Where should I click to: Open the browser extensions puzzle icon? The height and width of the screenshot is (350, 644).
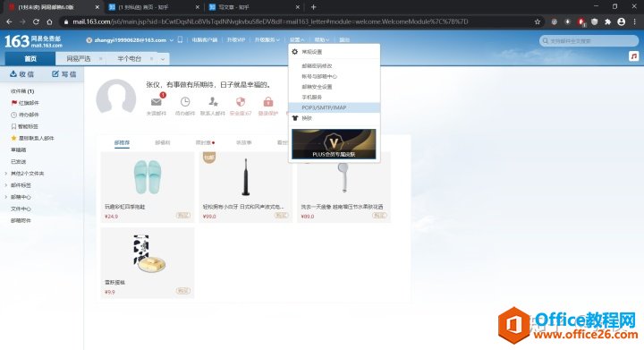[608, 21]
